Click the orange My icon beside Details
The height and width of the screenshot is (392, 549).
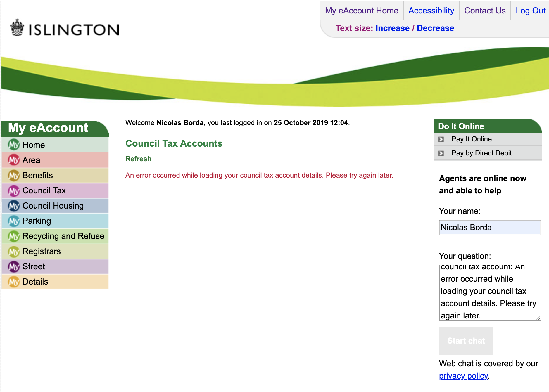point(14,282)
